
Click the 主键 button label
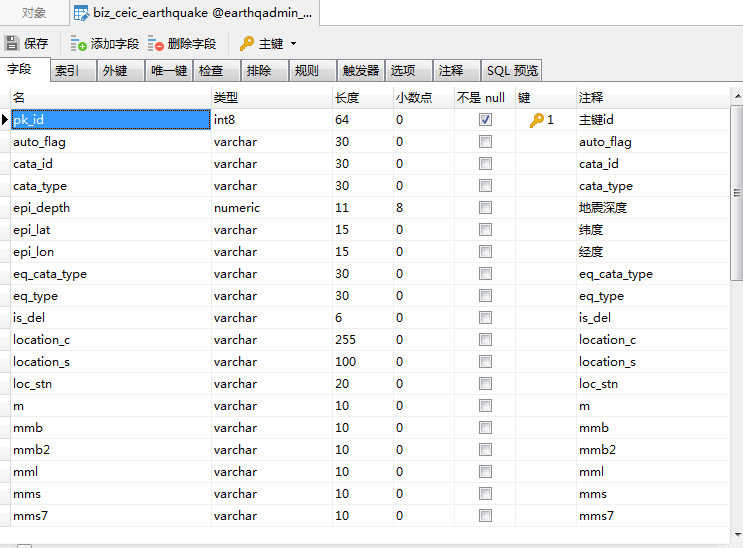pyautogui.click(x=271, y=44)
